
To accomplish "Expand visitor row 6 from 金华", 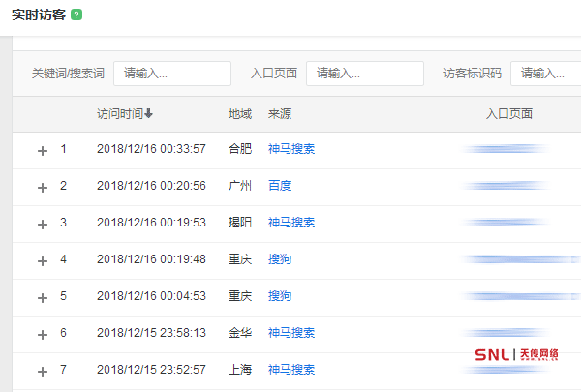I will pyautogui.click(x=42, y=334).
